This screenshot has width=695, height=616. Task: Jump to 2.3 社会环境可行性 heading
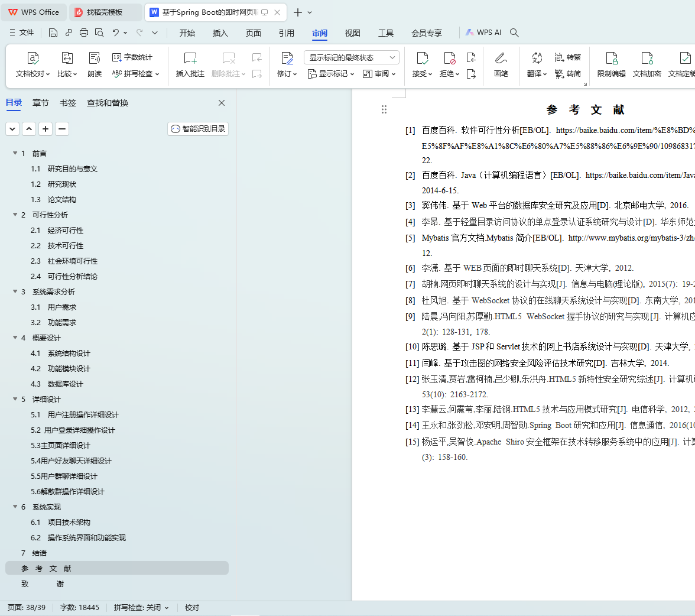tap(64, 261)
